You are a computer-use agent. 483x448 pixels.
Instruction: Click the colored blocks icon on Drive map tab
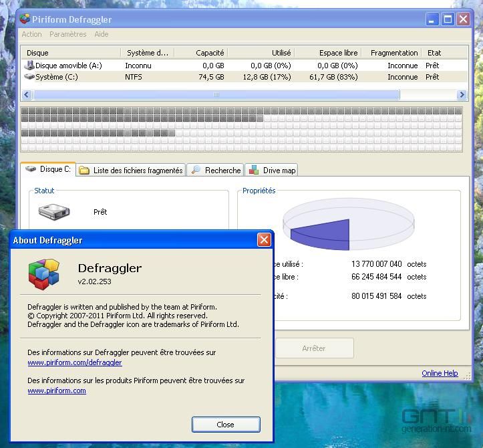(253, 170)
